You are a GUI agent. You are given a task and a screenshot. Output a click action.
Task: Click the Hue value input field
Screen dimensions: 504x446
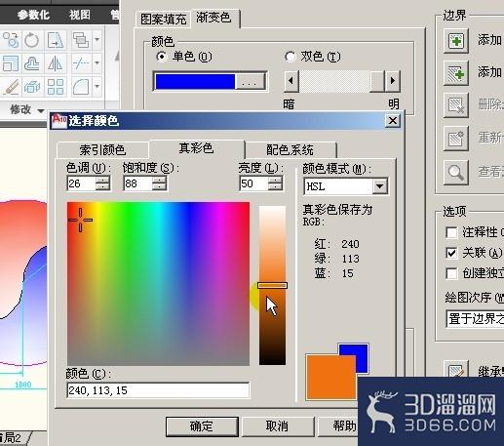click(x=82, y=183)
